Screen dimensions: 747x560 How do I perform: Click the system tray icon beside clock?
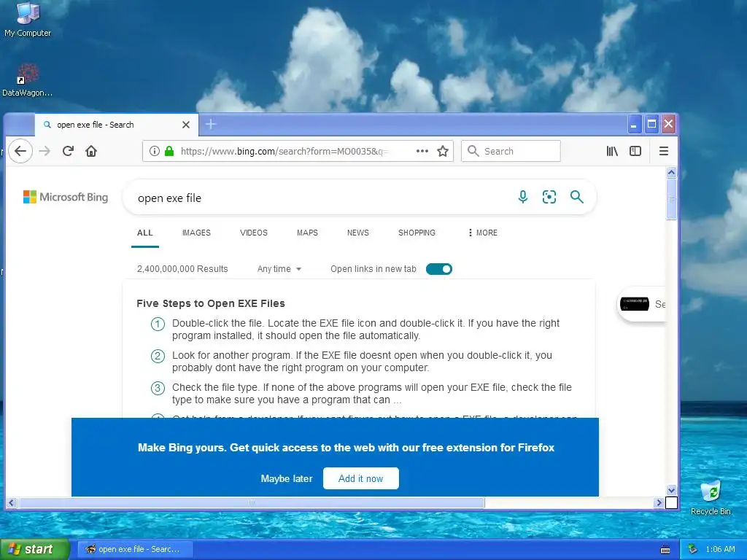coord(693,549)
